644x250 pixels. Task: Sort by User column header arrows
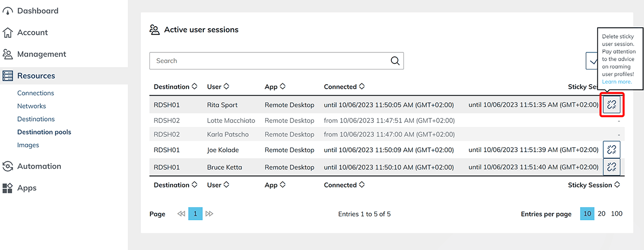pos(226,87)
